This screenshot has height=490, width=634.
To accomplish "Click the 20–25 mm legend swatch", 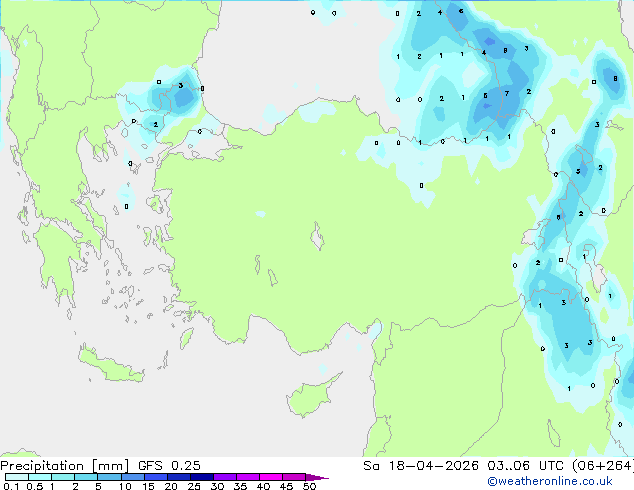I will coord(178,477).
